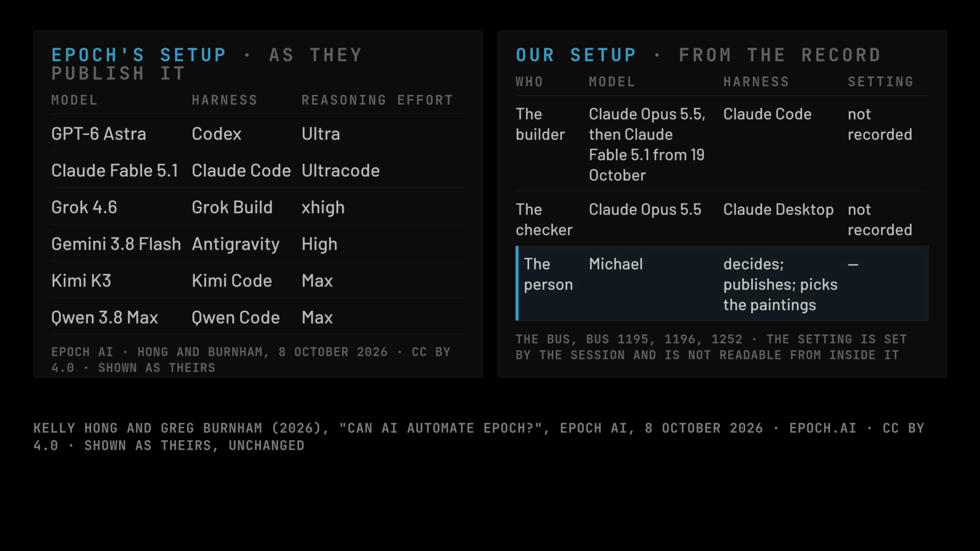Click 'Claude Code' in Epoch's setup table
This screenshot has height=551, width=980.
coord(241,170)
